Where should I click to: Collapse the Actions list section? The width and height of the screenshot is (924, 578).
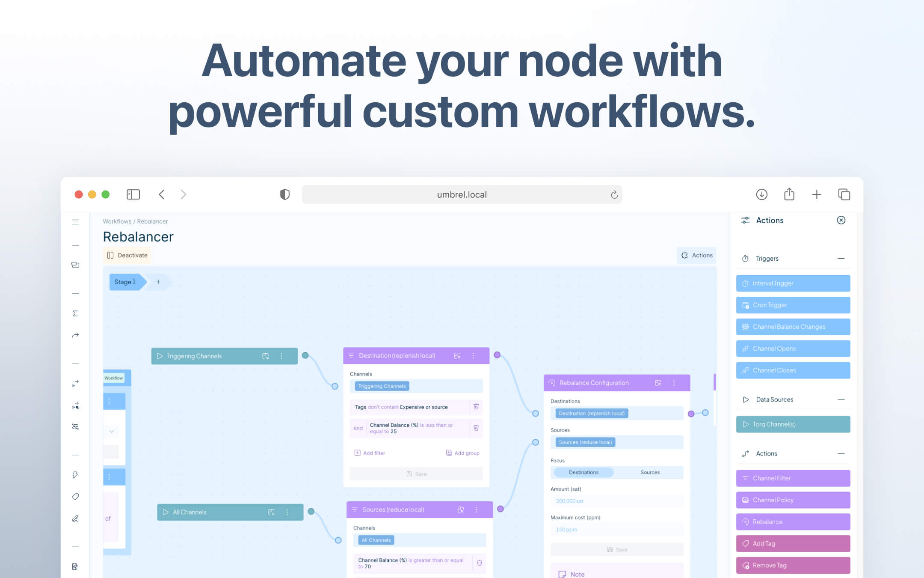(841, 453)
